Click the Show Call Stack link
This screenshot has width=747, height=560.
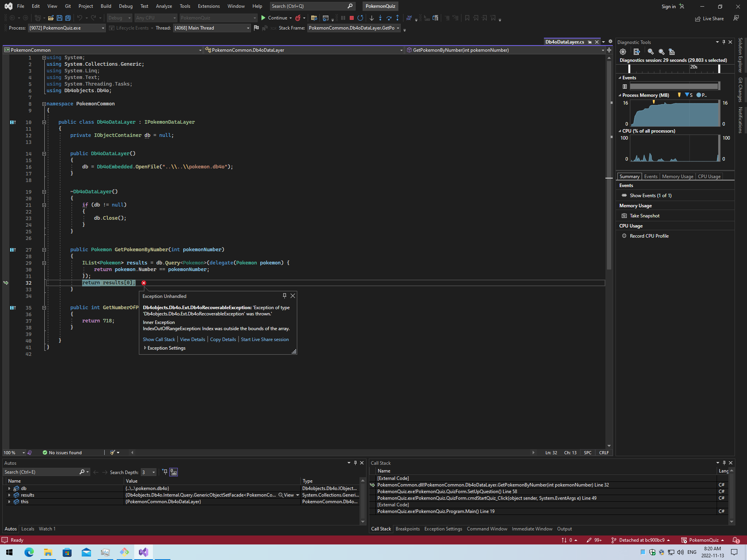[x=159, y=339]
